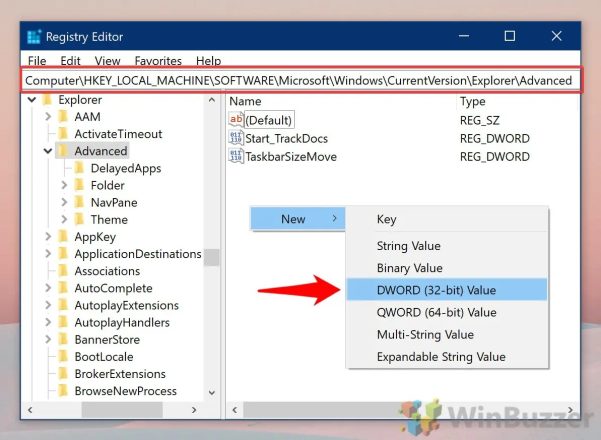This screenshot has width=601, height=440.
Task: Click tree pane scroll up arrow
Action: click(212, 100)
